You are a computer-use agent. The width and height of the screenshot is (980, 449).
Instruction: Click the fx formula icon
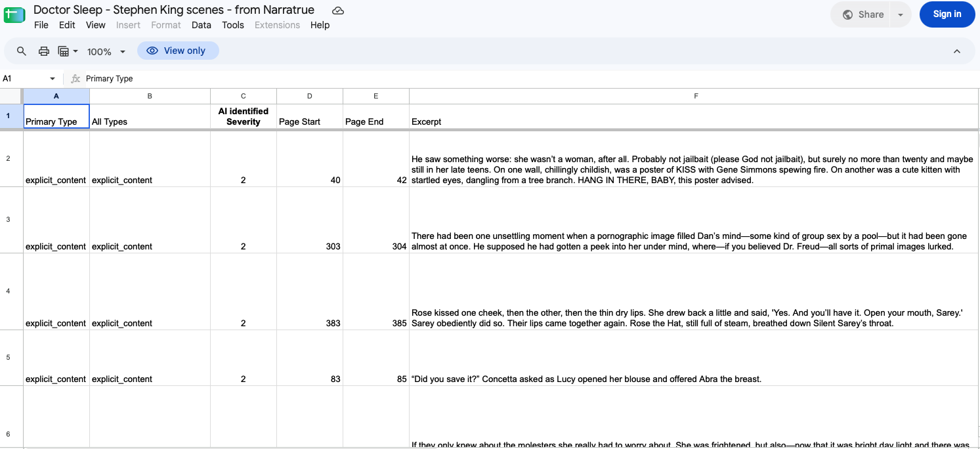click(75, 79)
